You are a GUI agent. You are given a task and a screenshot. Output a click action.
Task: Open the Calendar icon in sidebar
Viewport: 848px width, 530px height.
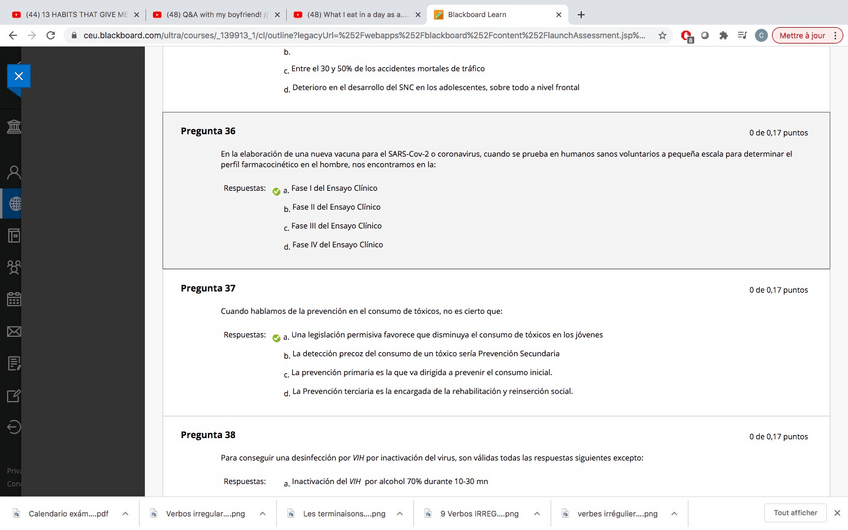[14, 299]
